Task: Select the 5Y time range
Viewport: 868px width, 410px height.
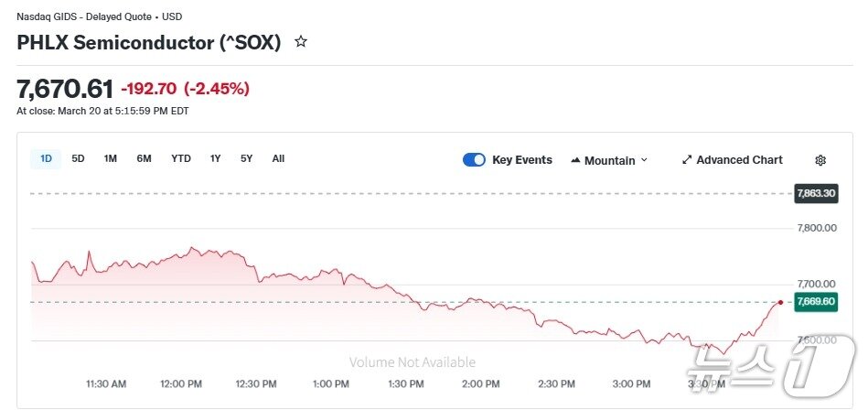Action: 247,158
